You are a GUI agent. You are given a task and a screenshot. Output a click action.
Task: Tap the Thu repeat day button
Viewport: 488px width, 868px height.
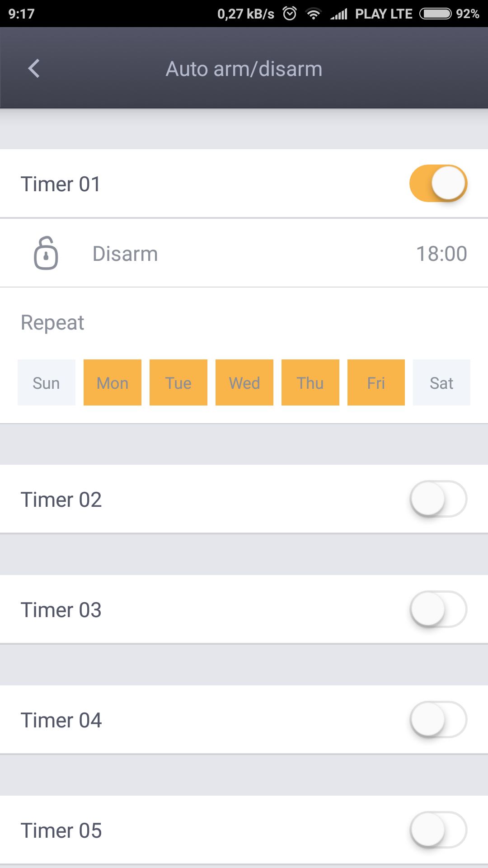[310, 383]
